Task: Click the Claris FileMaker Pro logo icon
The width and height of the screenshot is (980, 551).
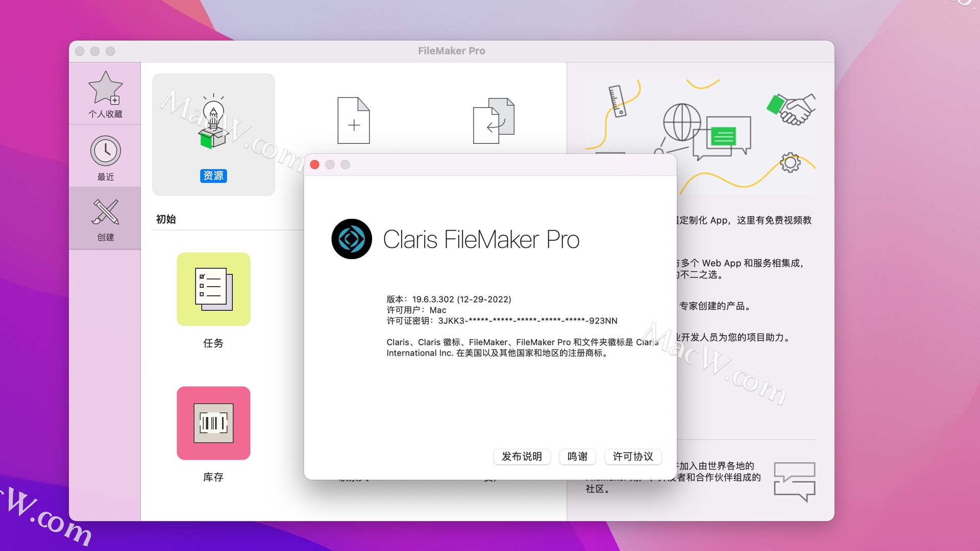Action: point(352,239)
